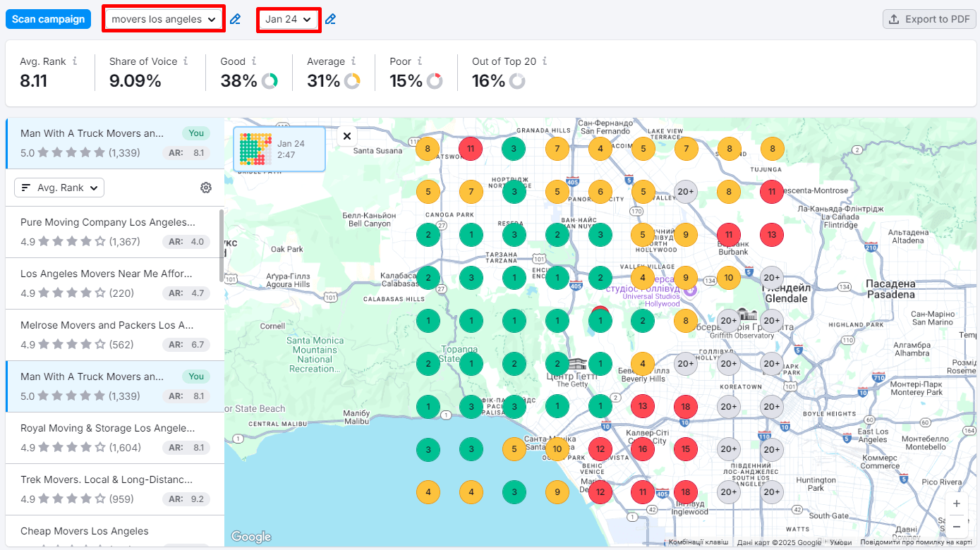
Task: Select Los Angeles Movers Near Me competitor
Action: click(114, 283)
